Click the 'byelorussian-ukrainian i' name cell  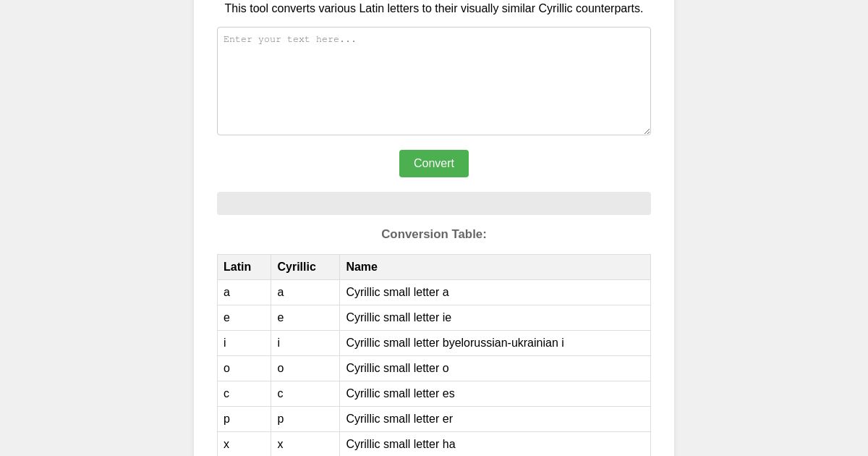pyautogui.click(x=455, y=343)
